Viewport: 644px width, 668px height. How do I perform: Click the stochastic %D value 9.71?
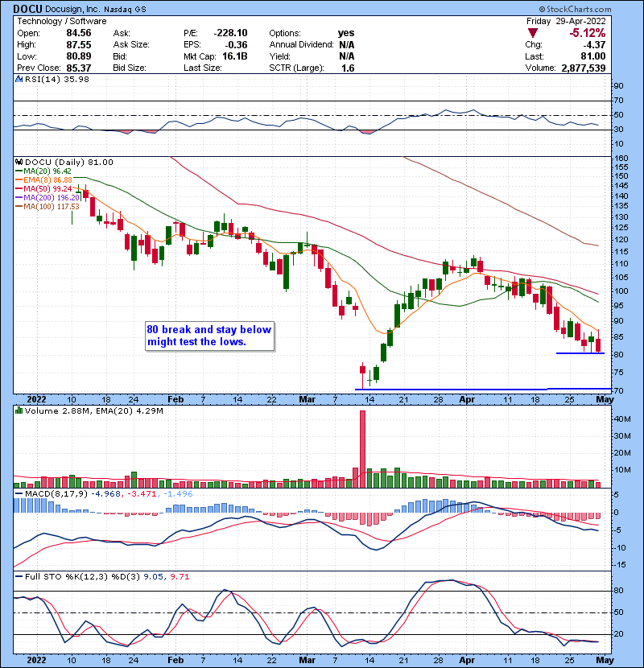pos(180,577)
